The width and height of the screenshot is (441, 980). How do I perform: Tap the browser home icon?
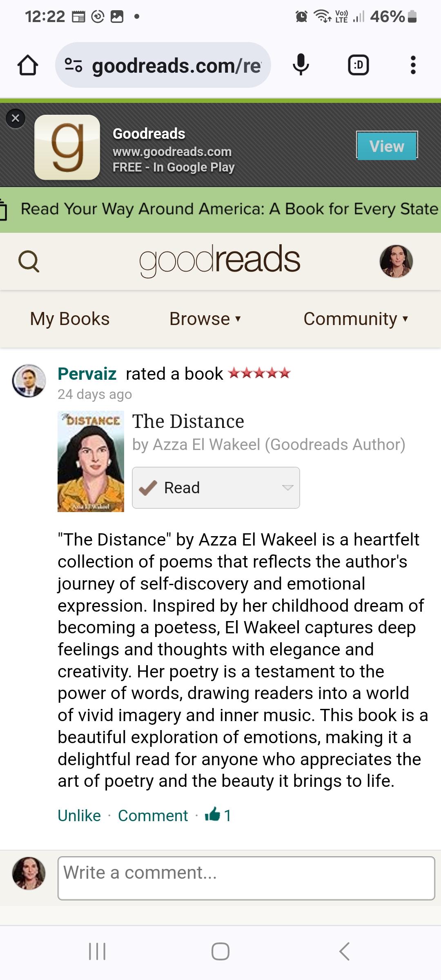click(28, 66)
